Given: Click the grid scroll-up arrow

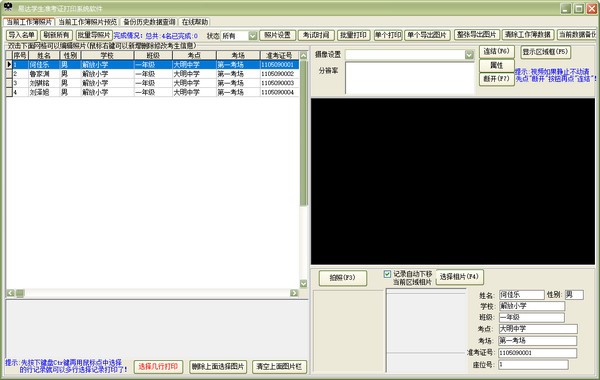Looking at the screenshot, I should pos(303,55).
